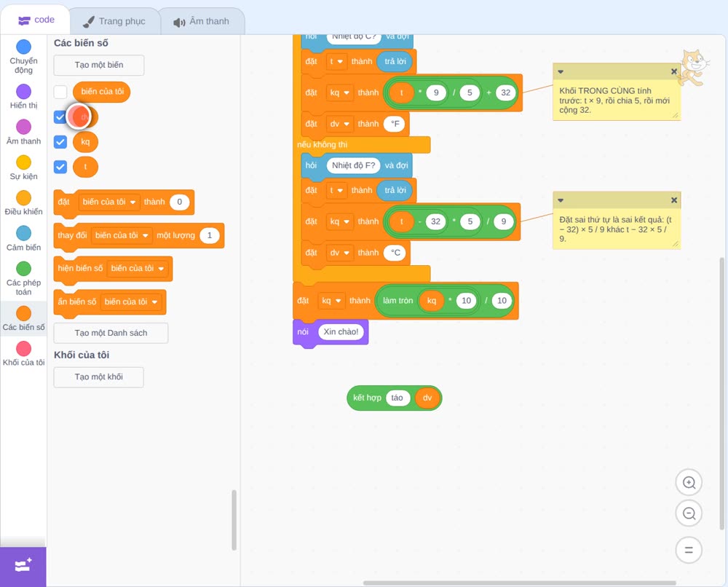Click the 'Tạo một khối' button

(99, 377)
